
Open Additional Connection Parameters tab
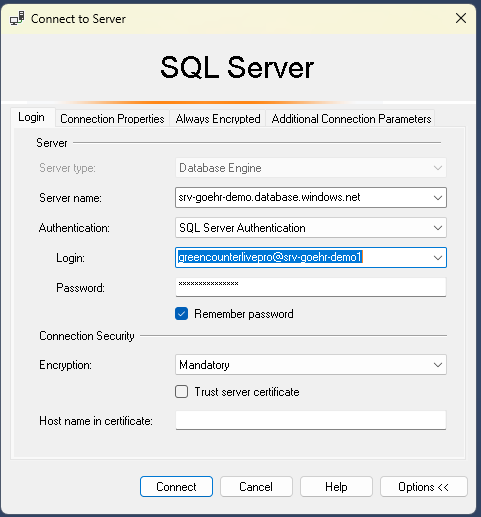coord(351,119)
